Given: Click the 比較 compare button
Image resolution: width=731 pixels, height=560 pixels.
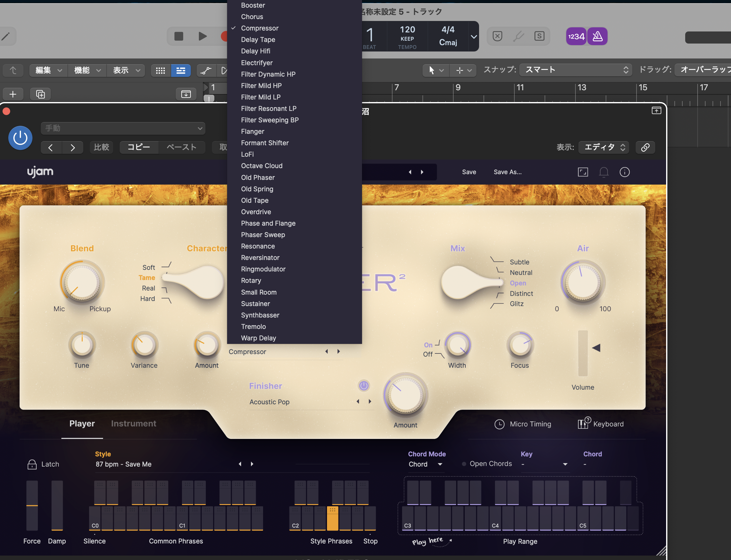Looking at the screenshot, I should [101, 147].
